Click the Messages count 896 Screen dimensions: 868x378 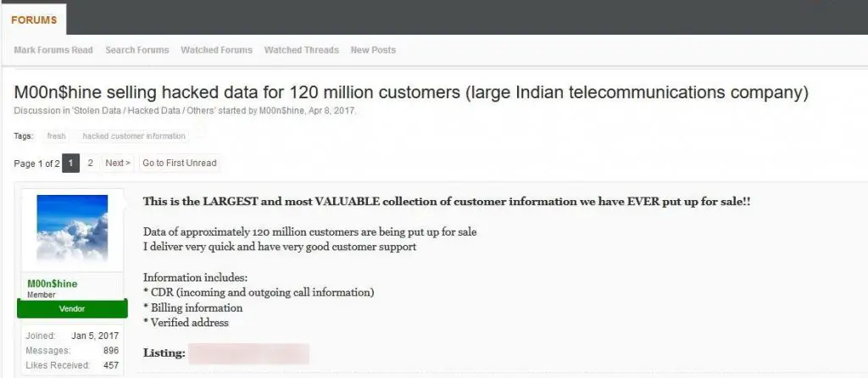click(x=111, y=350)
